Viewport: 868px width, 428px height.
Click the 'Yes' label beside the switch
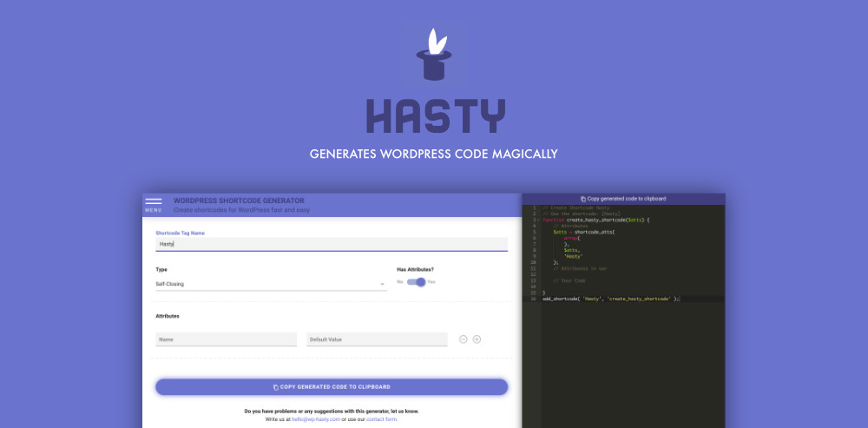point(431,282)
